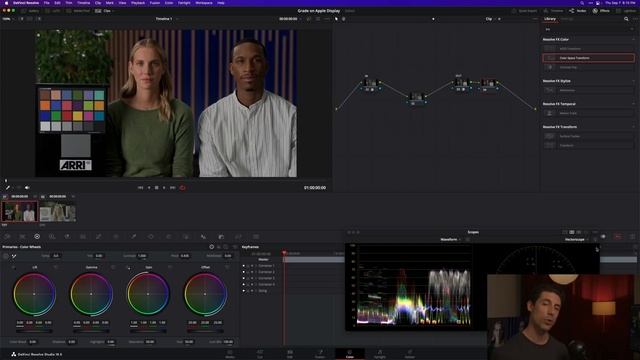
Task: Click the Quick Export button
Action: [524, 11]
